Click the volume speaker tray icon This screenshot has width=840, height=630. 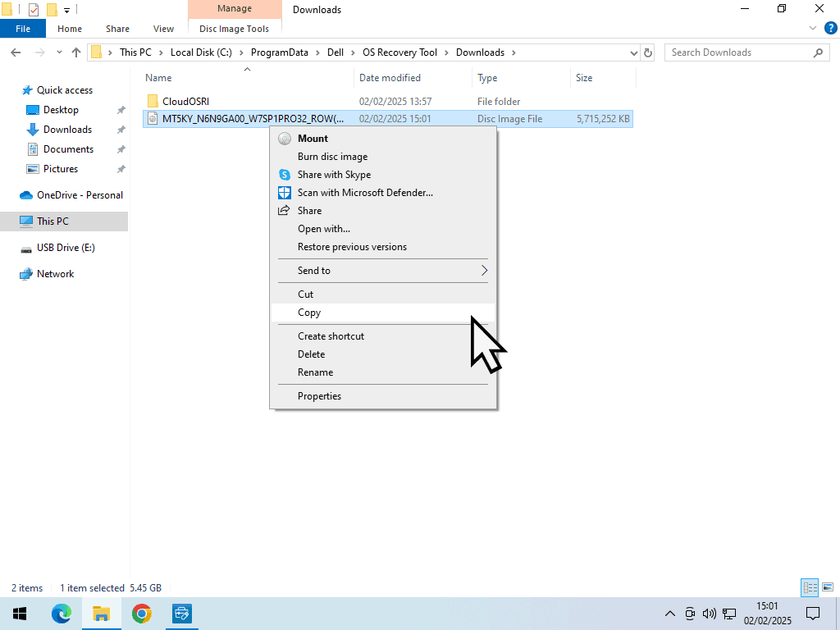[x=710, y=614]
